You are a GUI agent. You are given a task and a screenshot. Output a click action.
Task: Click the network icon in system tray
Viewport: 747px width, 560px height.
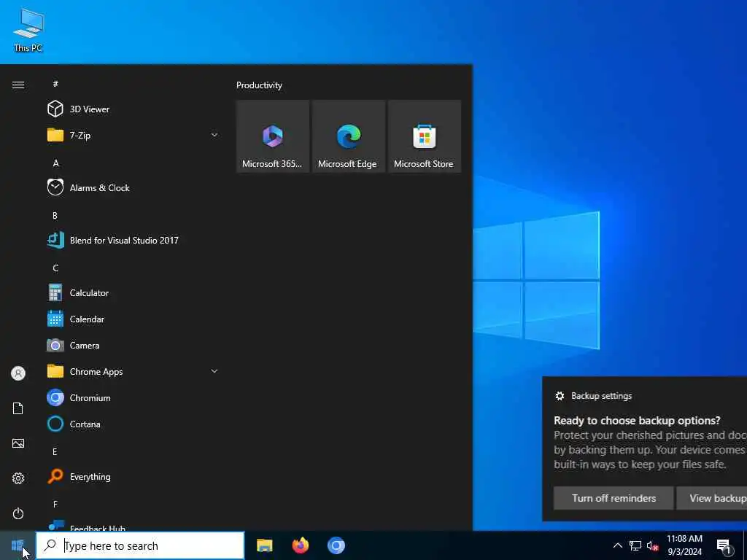(x=635, y=545)
